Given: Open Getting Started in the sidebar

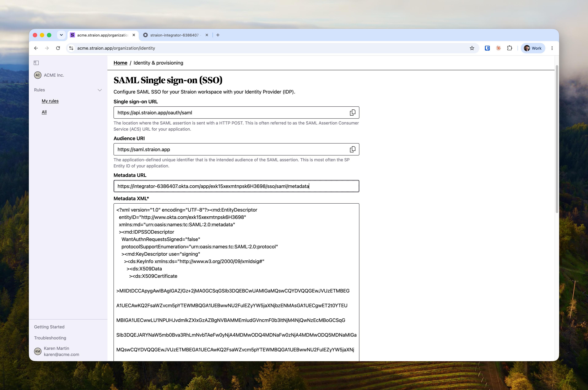Looking at the screenshot, I should [49, 327].
